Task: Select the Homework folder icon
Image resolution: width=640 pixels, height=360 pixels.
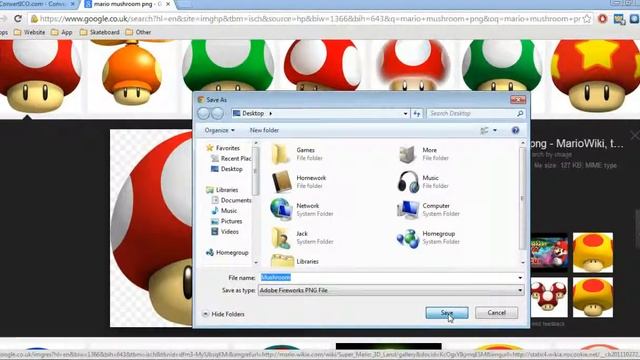Action: tap(282, 182)
